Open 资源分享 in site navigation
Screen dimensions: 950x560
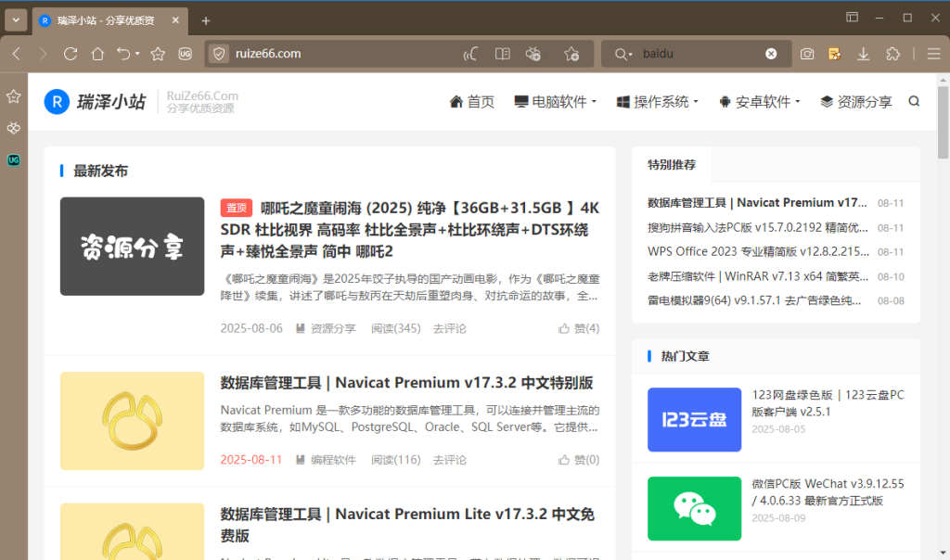click(x=856, y=102)
